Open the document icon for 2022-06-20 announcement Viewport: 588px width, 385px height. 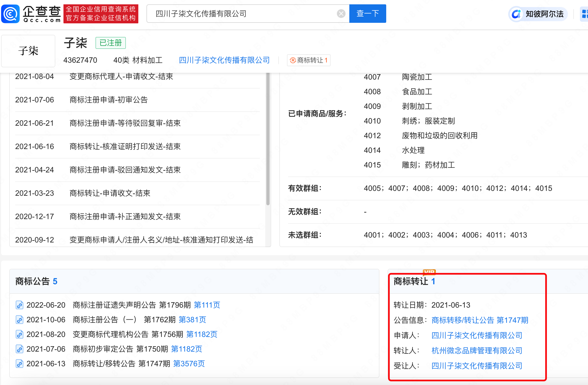click(19, 305)
